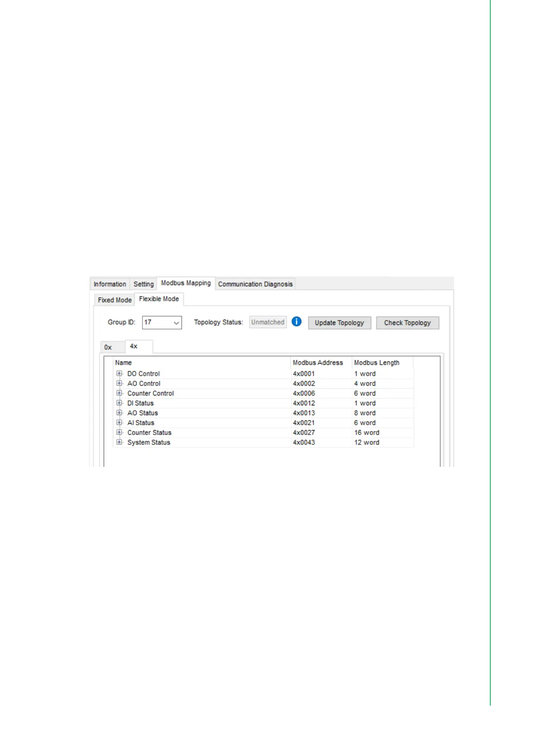Open the Group ID dropdown
The image size is (535, 756).
point(176,323)
